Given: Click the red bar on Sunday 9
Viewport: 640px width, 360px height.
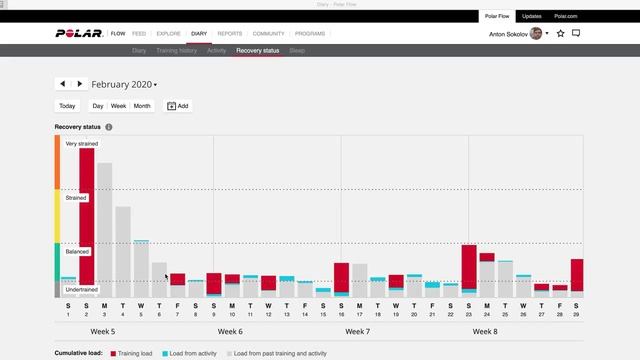Looking at the screenshot, I should pos(214,283).
